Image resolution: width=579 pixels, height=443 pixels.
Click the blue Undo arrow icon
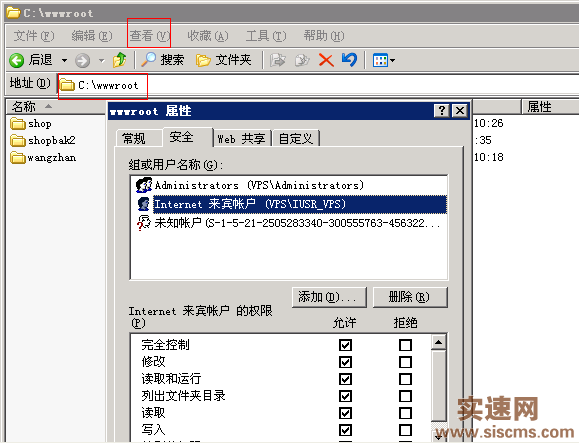pos(349,60)
